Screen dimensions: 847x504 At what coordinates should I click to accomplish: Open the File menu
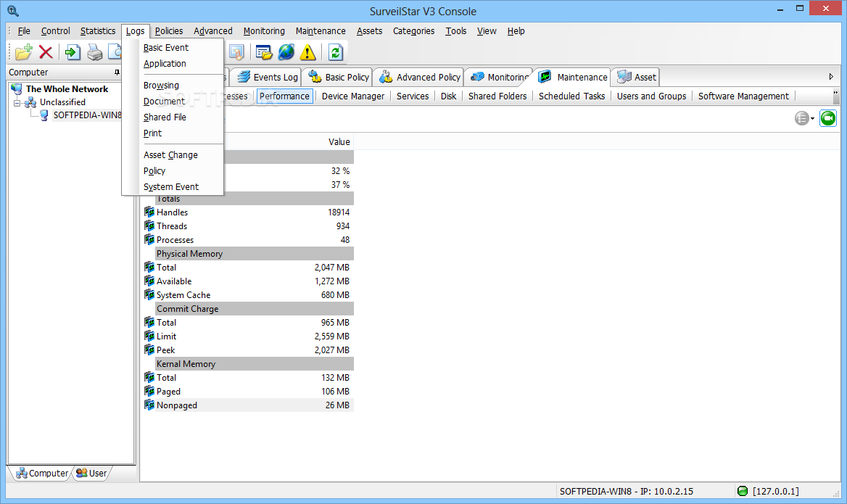(x=24, y=30)
